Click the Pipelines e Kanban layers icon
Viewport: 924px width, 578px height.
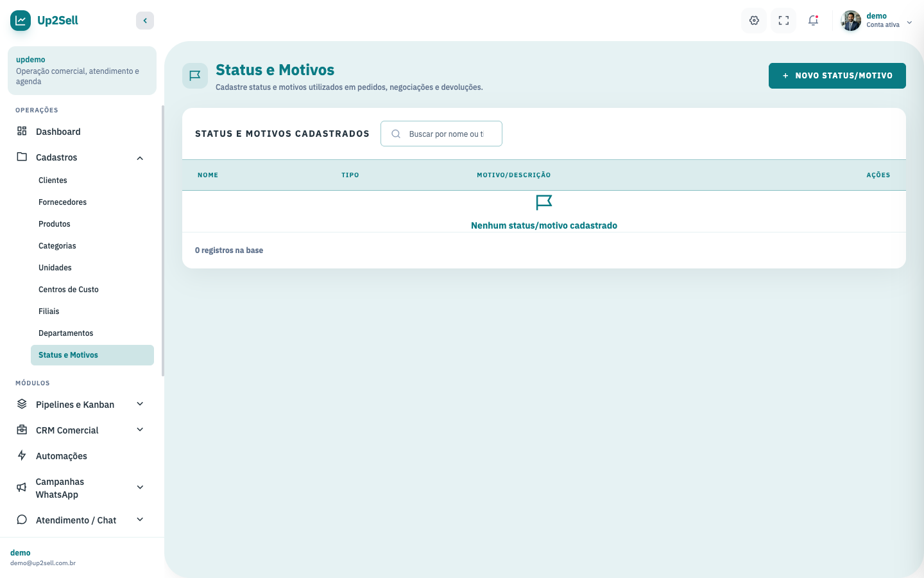tap(22, 404)
